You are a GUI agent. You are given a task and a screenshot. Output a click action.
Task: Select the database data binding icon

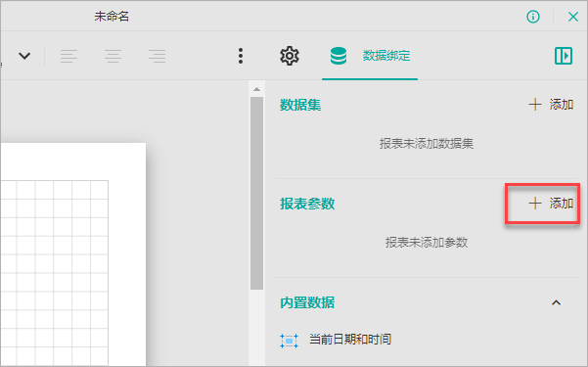tap(339, 56)
